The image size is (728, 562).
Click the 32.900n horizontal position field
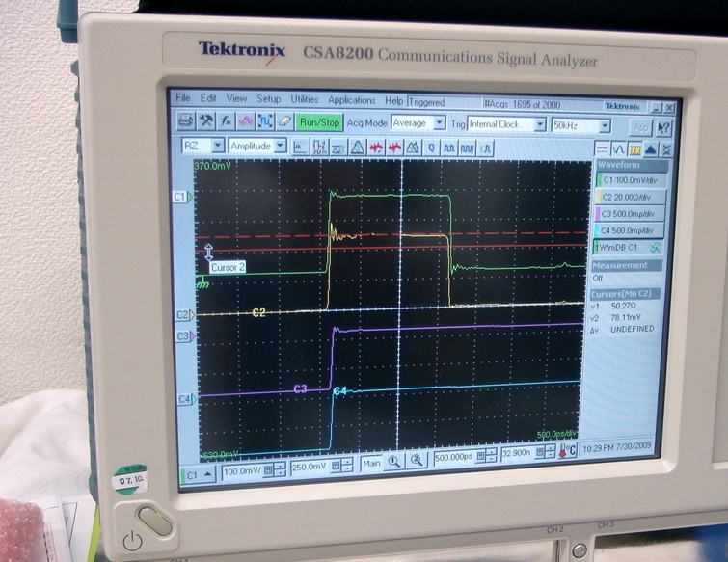click(x=517, y=452)
